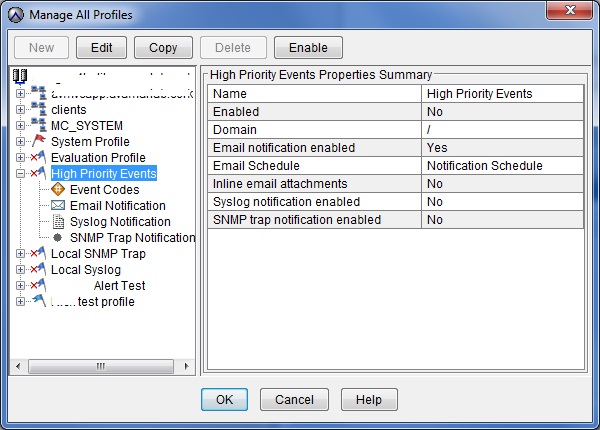Select the Local Syslog profile
600x430 pixels.
point(86,270)
